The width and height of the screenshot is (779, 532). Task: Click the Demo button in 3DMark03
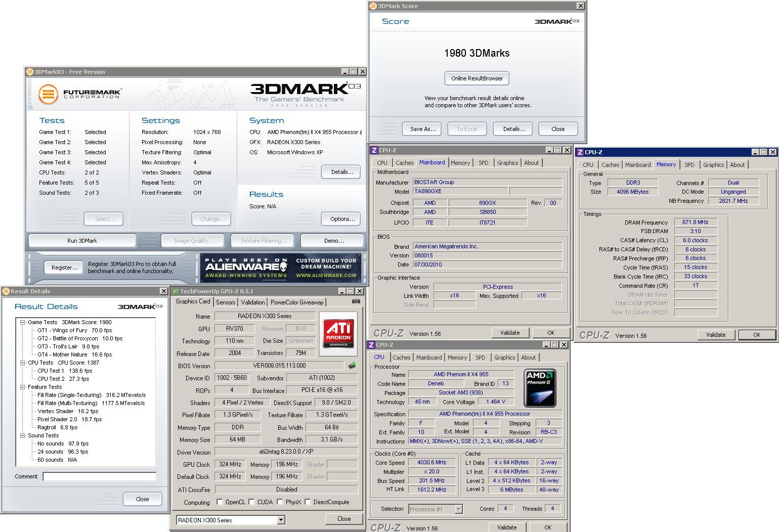(333, 241)
